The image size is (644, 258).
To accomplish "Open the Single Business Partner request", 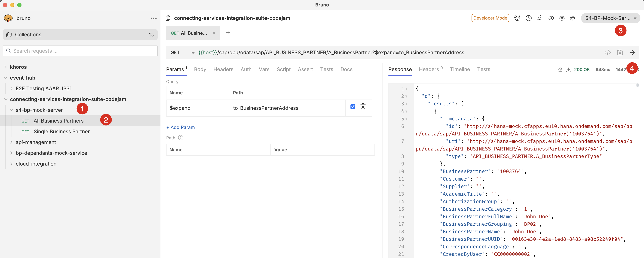I will point(80,132).
